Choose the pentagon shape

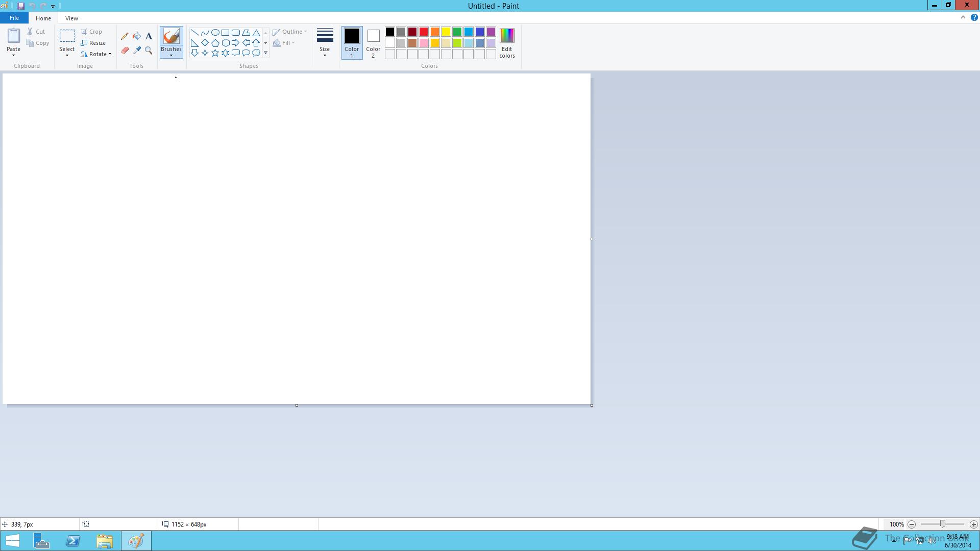point(215,43)
